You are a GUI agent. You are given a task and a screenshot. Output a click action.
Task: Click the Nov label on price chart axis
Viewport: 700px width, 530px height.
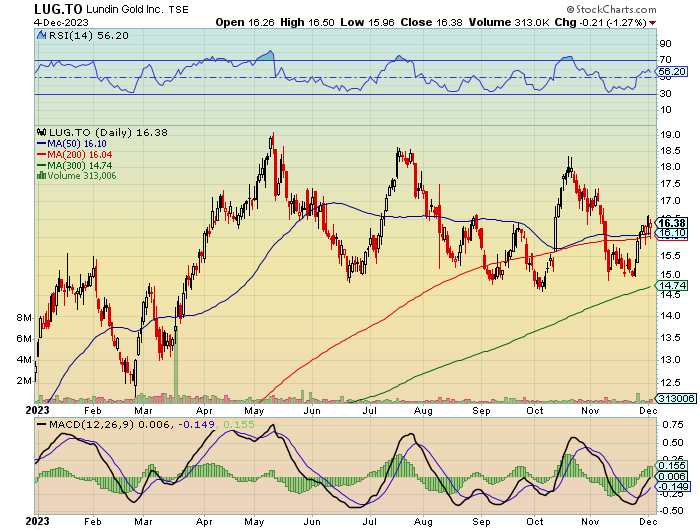point(590,411)
